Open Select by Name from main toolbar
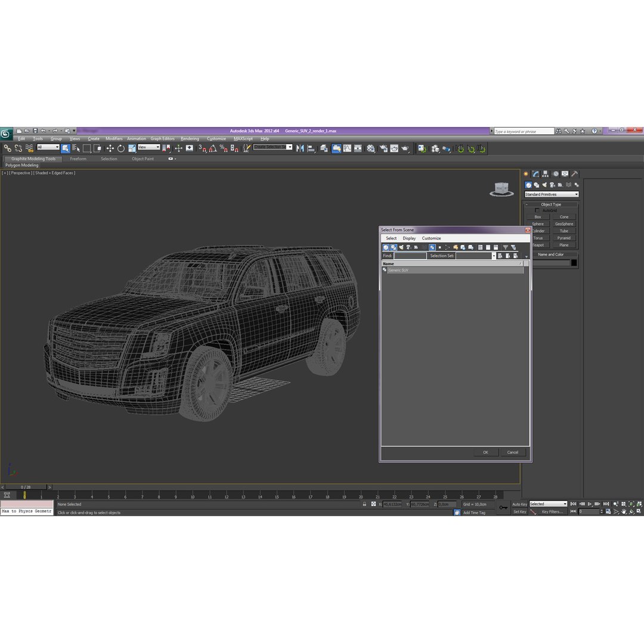The height and width of the screenshot is (644, 644). click(76, 148)
